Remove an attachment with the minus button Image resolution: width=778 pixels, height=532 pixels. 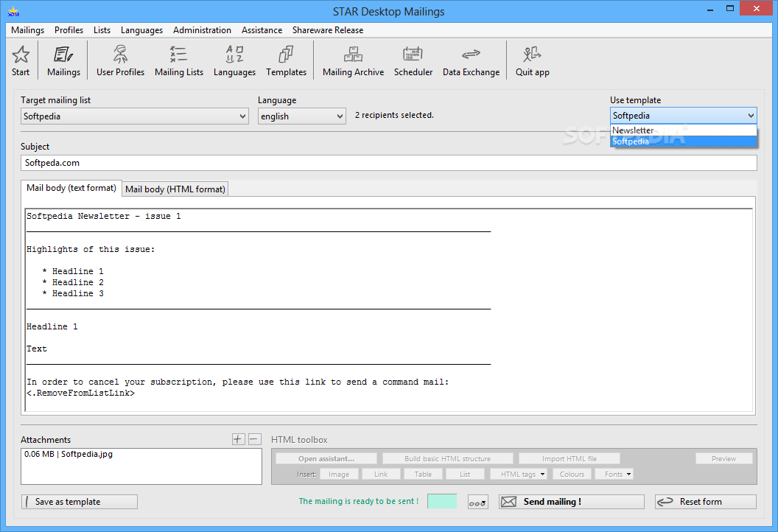(254, 439)
